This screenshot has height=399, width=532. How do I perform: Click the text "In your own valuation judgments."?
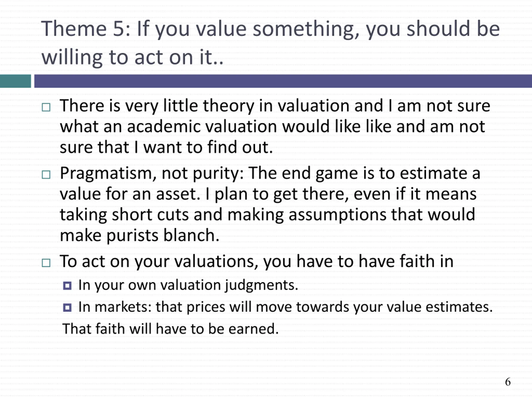pos(188,286)
